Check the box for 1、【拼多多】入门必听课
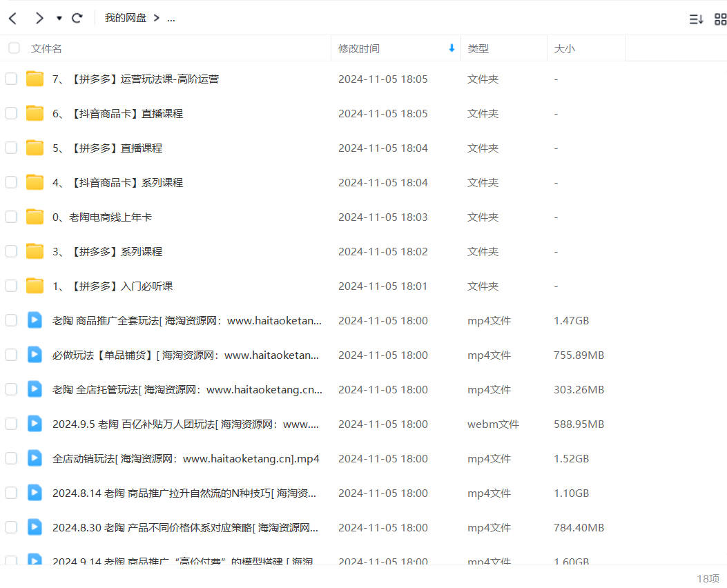 (11, 286)
